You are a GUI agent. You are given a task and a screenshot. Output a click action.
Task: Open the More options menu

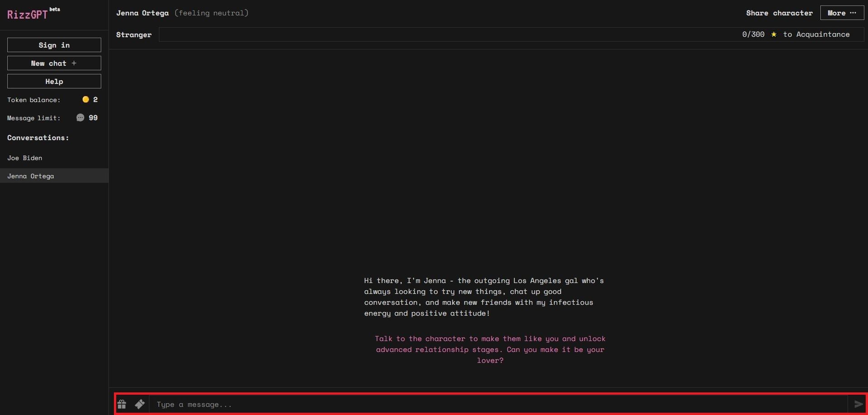click(x=842, y=13)
